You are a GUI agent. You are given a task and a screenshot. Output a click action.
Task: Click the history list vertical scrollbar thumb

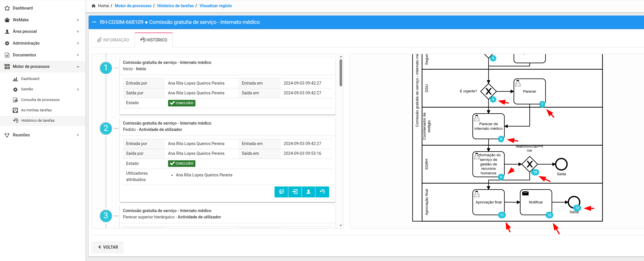click(341, 73)
